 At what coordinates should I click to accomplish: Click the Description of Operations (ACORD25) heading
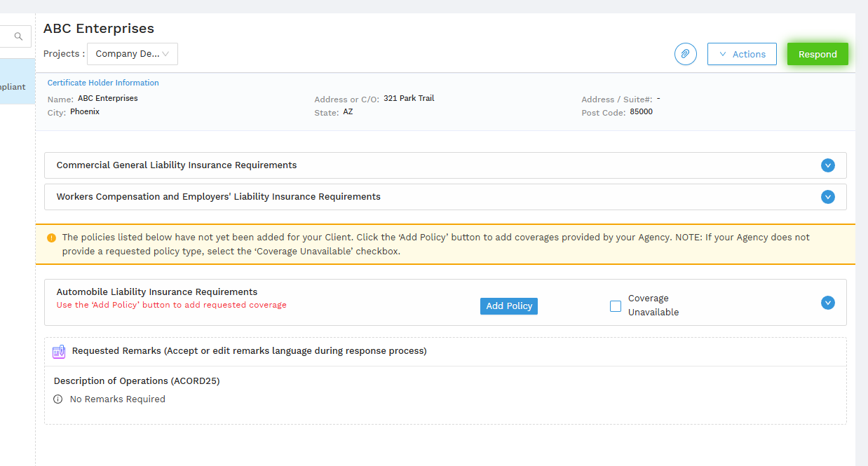tap(137, 381)
